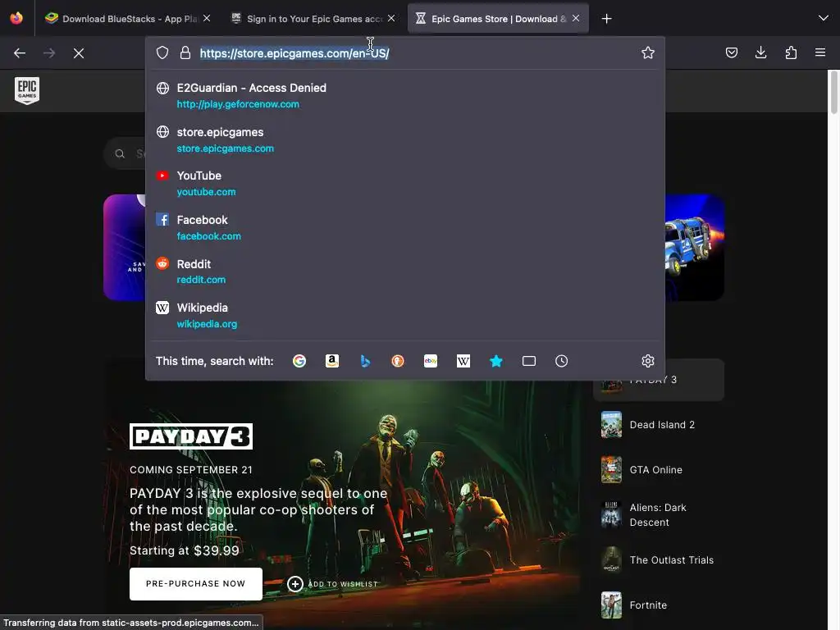Go forward one page
Viewport: 840px width, 630px height.
tap(49, 53)
